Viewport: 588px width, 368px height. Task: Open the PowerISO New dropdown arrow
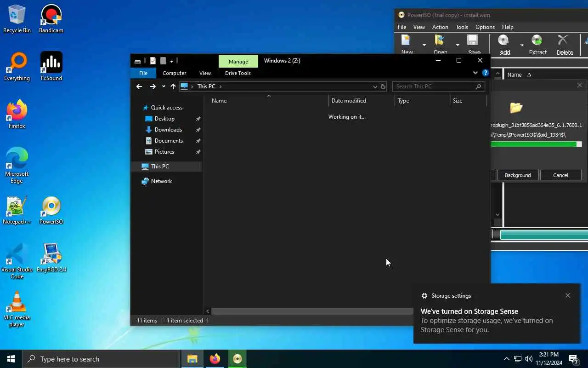(x=424, y=45)
